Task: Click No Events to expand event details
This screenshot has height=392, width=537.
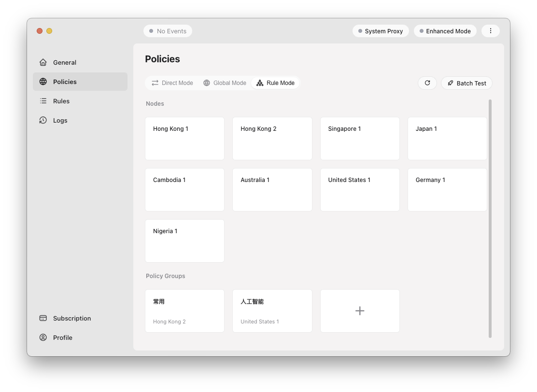Action: point(168,30)
